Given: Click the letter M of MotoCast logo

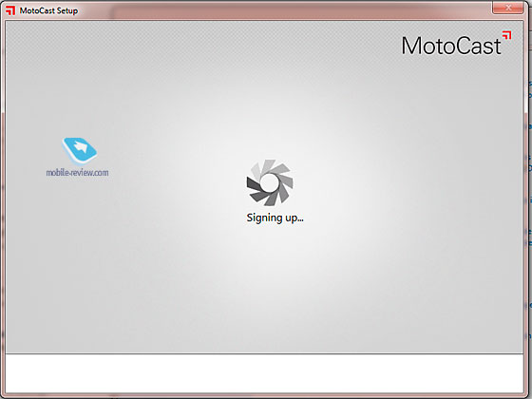Looking at the screenshot, I should click(410, 46).
